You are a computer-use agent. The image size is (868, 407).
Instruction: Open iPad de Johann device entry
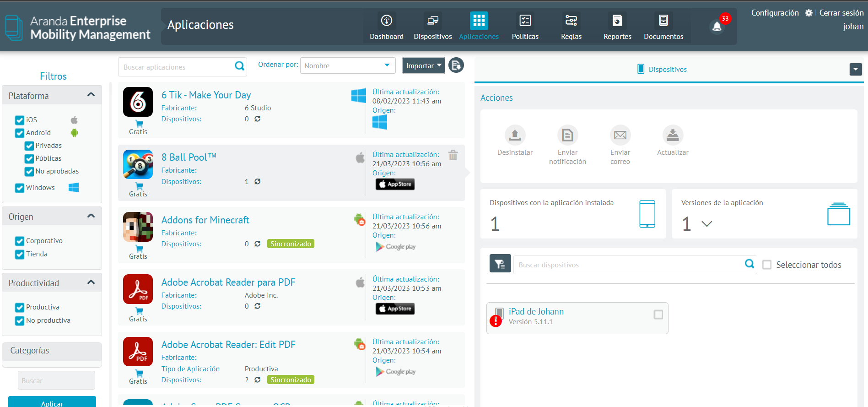pyautogui.click(x=577, y=318)
